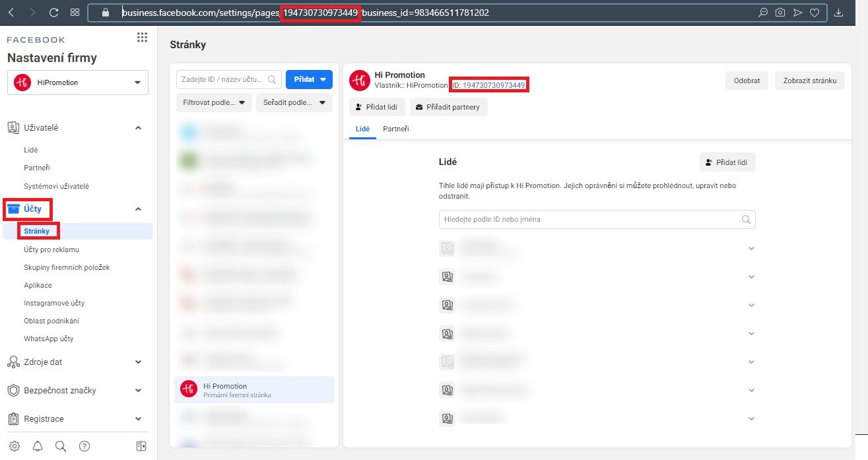Bookmark the page with the heart icon
868x460 pixels.
tap(815, 13)
